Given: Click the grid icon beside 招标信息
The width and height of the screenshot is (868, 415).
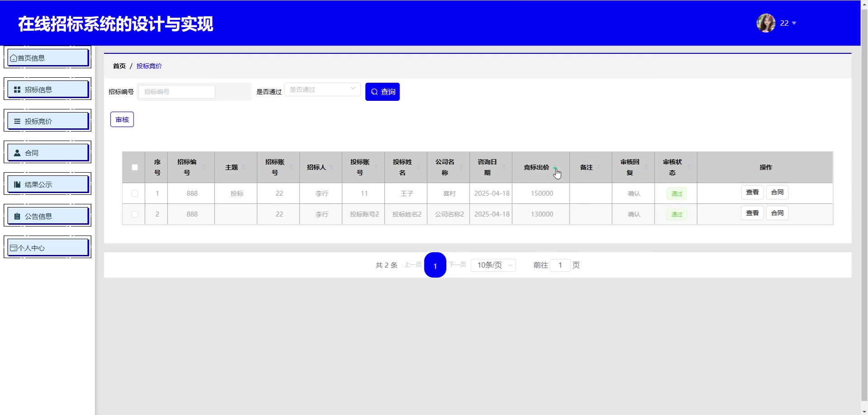Looking at the screenshot, I should 17,90.
